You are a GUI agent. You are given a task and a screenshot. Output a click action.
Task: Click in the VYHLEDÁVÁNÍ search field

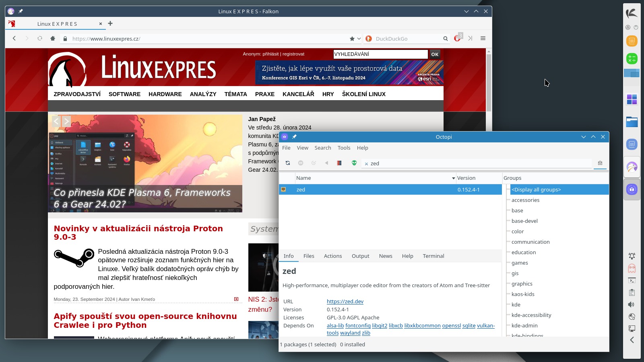(x=380, y=54)
